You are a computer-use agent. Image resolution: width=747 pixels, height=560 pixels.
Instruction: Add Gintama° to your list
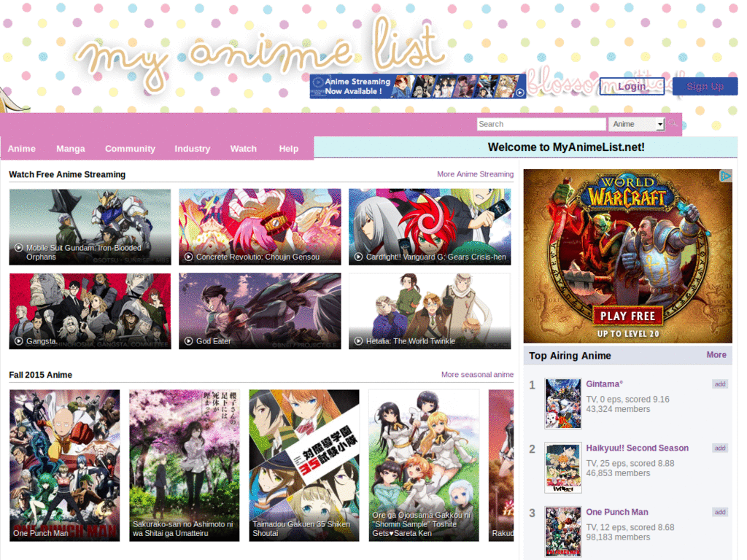720,384
